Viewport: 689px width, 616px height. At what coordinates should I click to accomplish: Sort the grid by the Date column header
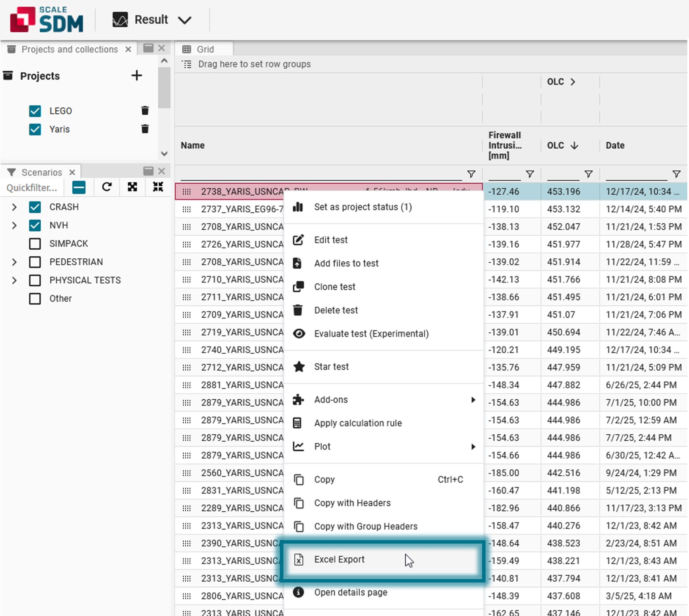click(615, 145)
